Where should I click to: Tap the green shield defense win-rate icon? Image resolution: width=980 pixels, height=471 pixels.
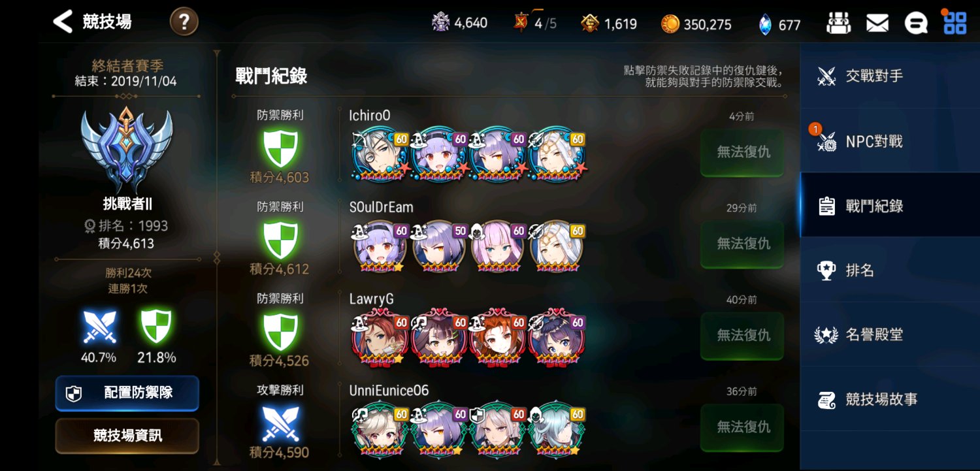156,327
